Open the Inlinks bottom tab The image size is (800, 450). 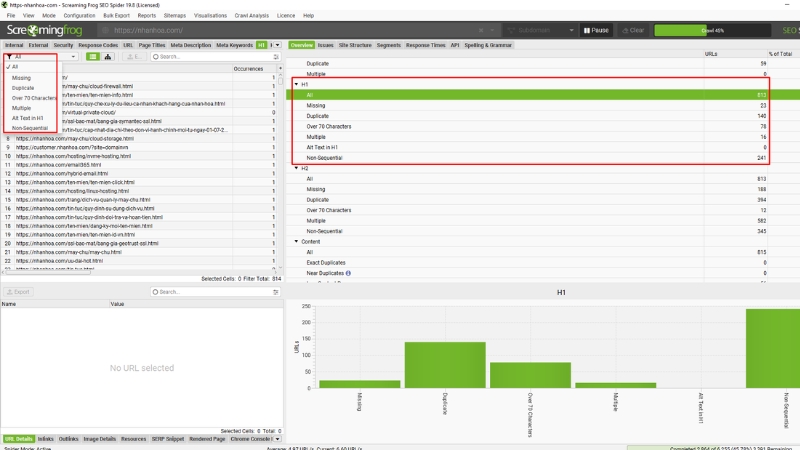point(45,439)
